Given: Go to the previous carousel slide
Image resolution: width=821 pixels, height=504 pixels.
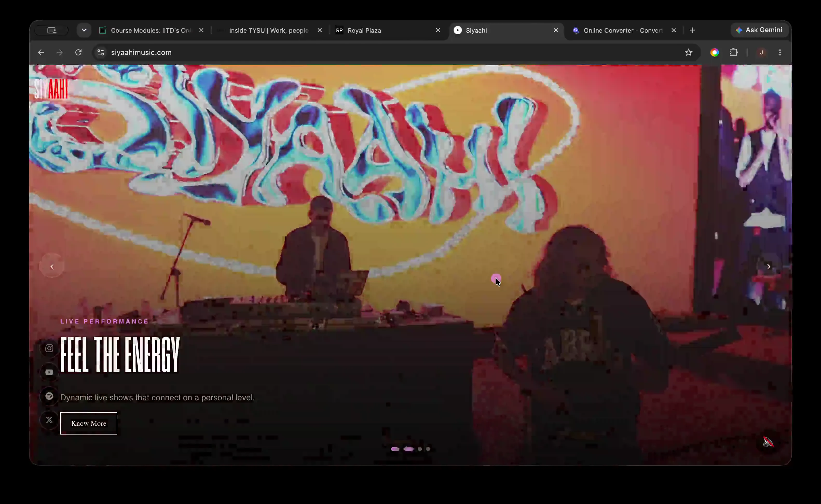Looking at the screenshot, I should tap(52, 266).
